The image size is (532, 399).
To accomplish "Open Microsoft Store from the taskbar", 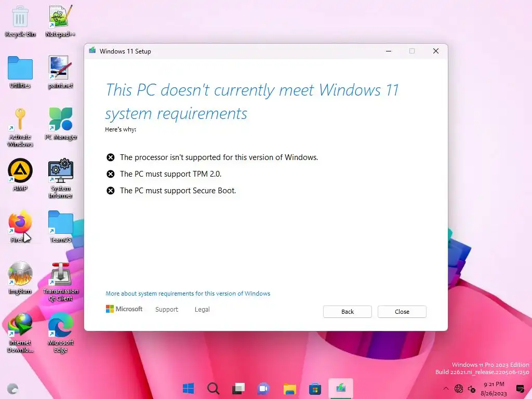I will (315, 389).
